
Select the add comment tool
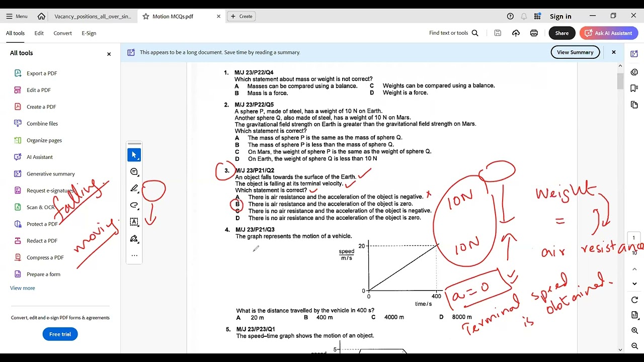tap(134, 172)
